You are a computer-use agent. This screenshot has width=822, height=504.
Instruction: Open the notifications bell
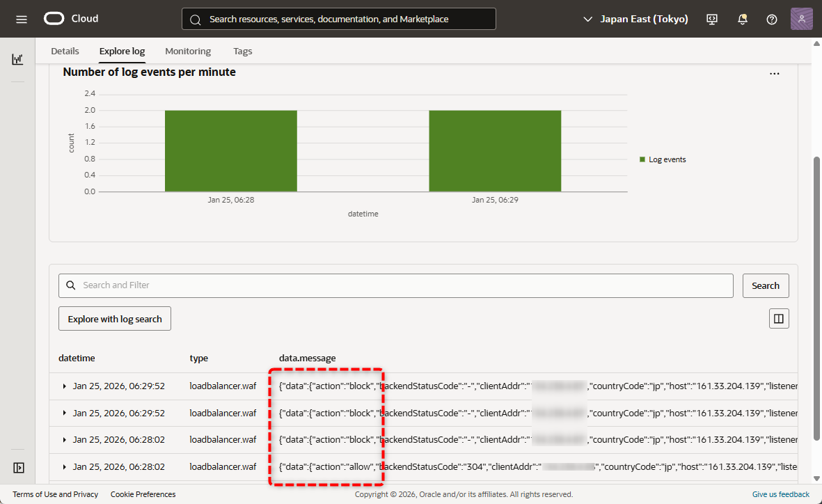pos(743,19)
